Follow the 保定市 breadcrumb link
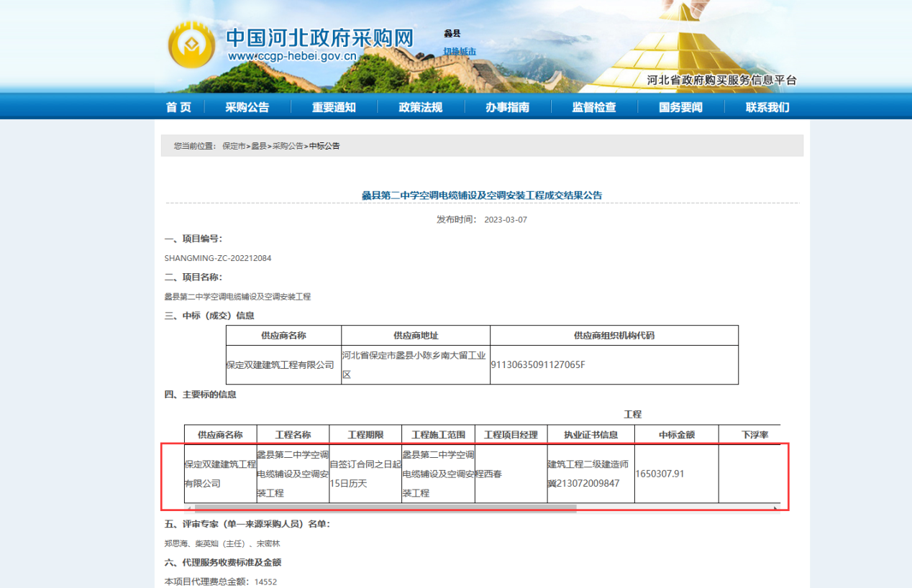Viewport: 912px width, 588px height. tap(234, 146)
